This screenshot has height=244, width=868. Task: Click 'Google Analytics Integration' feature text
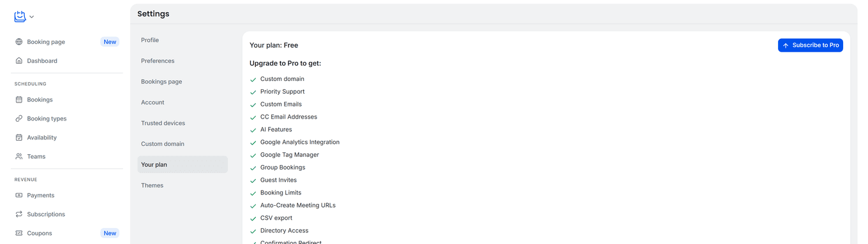(300, 142)
